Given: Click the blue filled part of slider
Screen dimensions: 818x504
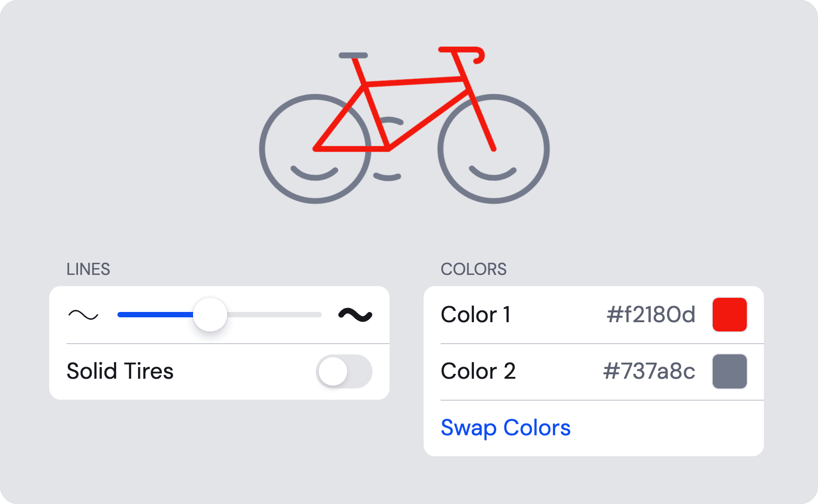Looking at the screenshot, I should (x=156, y=315).
